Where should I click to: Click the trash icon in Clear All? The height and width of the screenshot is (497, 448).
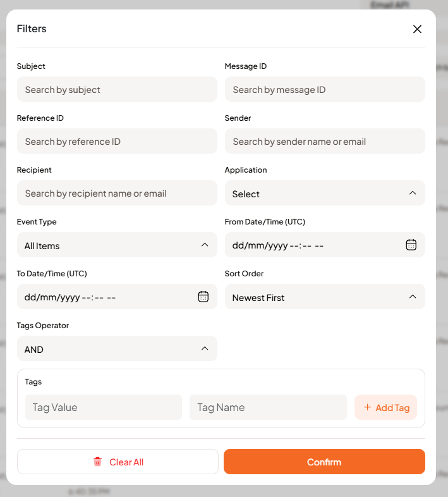pos(97,462)
